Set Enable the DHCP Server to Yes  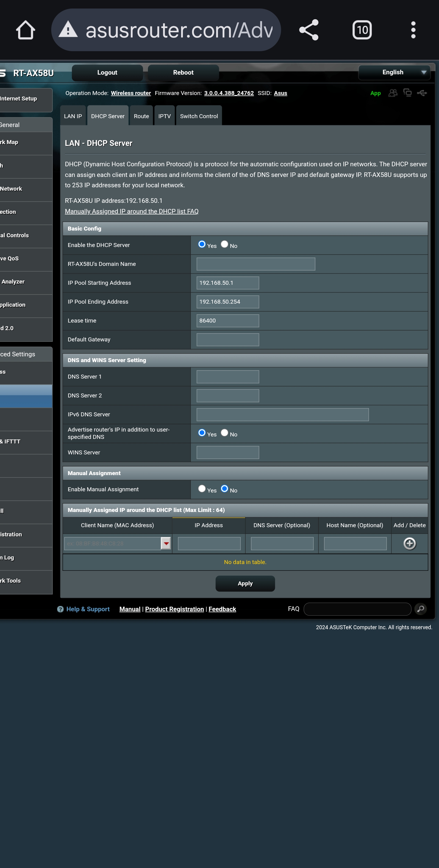coord(202,244)
